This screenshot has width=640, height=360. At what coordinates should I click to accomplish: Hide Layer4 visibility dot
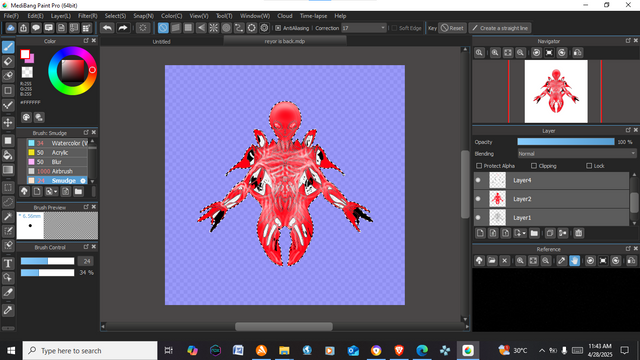tap(478, 180)
